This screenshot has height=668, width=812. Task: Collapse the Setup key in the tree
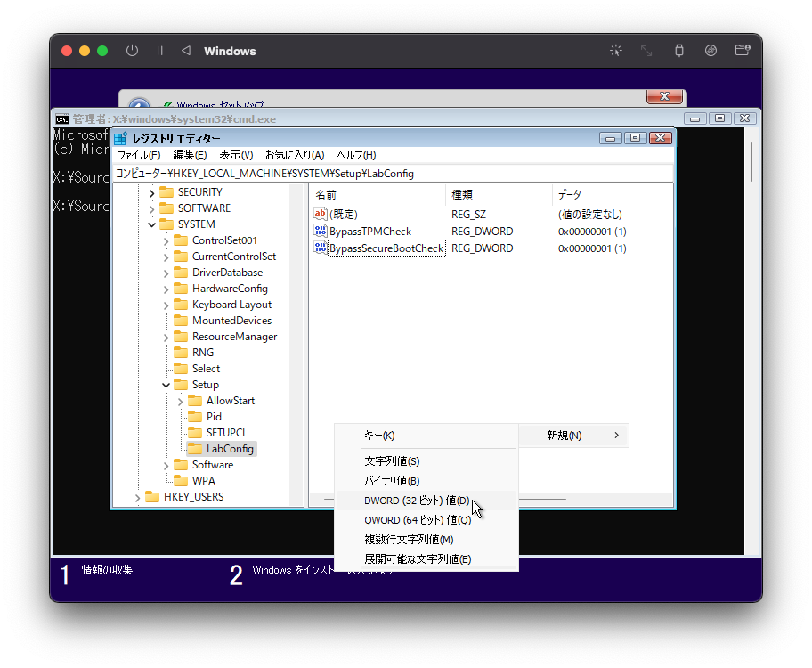(164, 384)
